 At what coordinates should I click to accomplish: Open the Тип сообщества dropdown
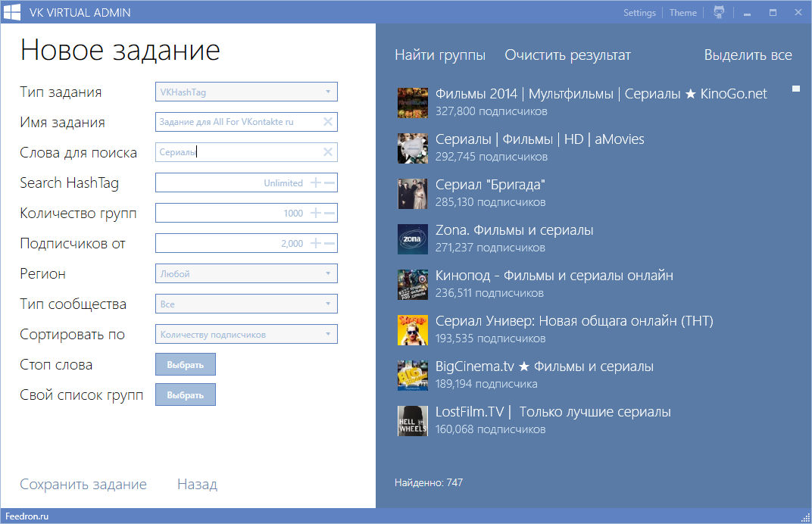coord(246,304)
